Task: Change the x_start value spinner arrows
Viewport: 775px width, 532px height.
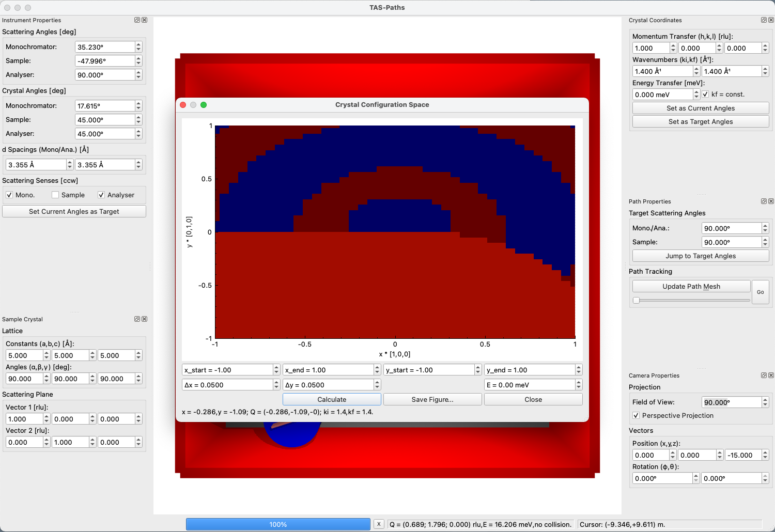Action: click(276, 370)
